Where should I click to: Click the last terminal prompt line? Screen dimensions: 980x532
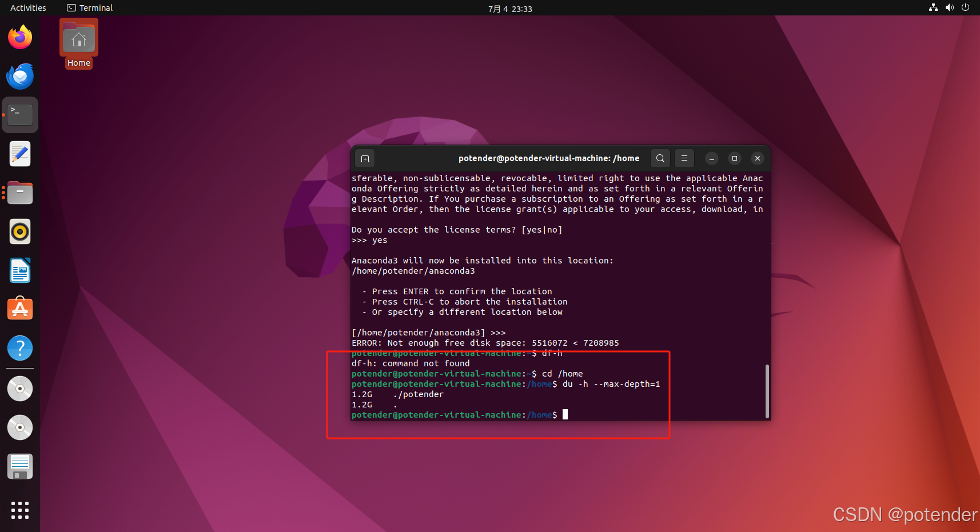460,415
